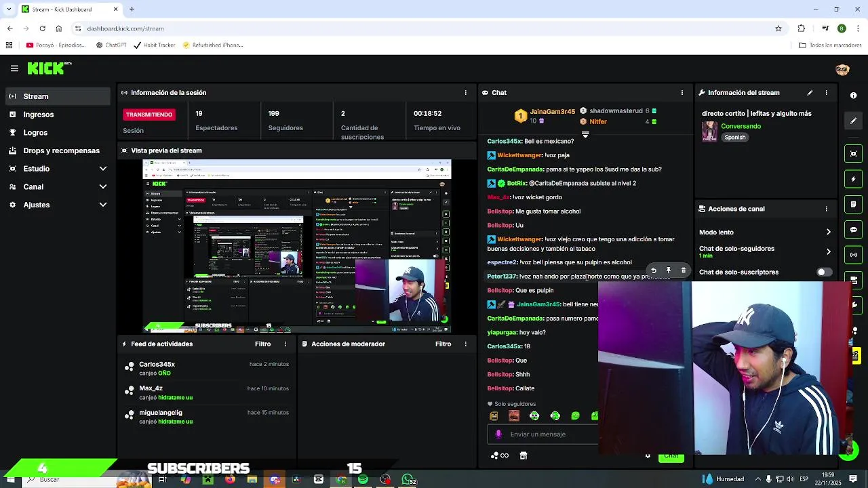Click browser home button
This screenshot has height=488, width=868.
[x=58, y=28]
